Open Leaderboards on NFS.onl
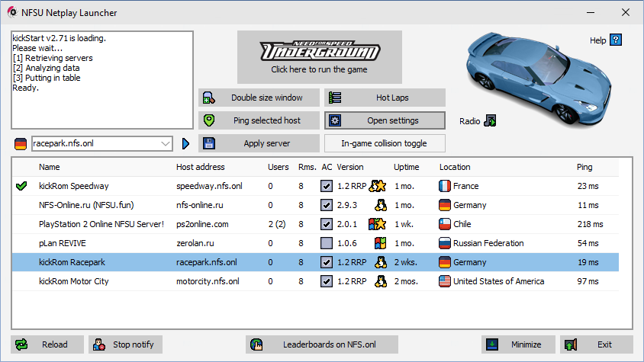644x362 pixels. click(x=322, y=344)
